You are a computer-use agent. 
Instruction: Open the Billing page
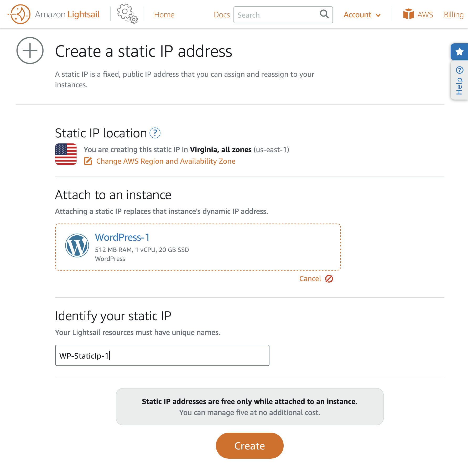point(453,15)
